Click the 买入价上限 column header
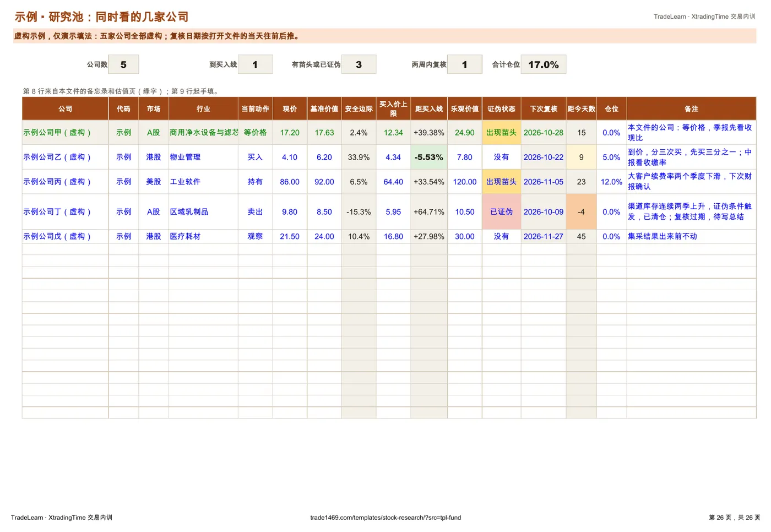 tap(393, 109)
